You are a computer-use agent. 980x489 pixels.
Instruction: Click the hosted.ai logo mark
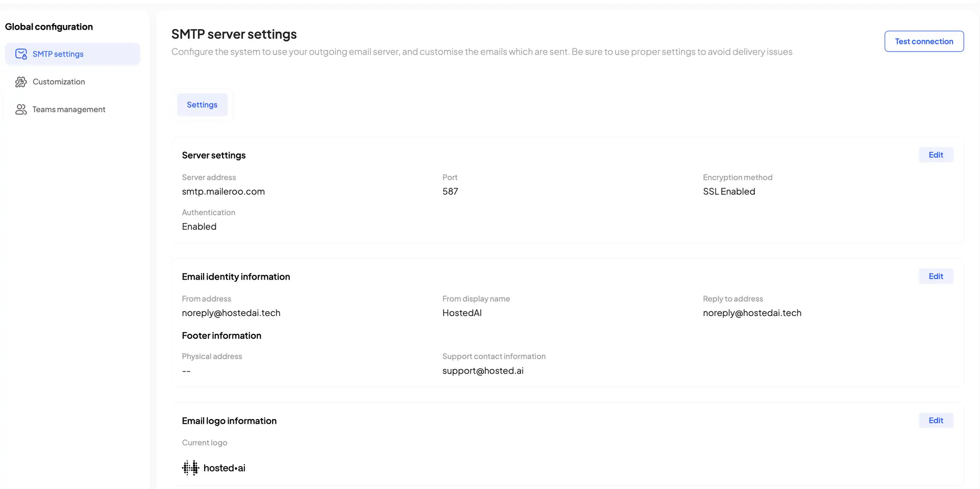(x=189, y=468)
